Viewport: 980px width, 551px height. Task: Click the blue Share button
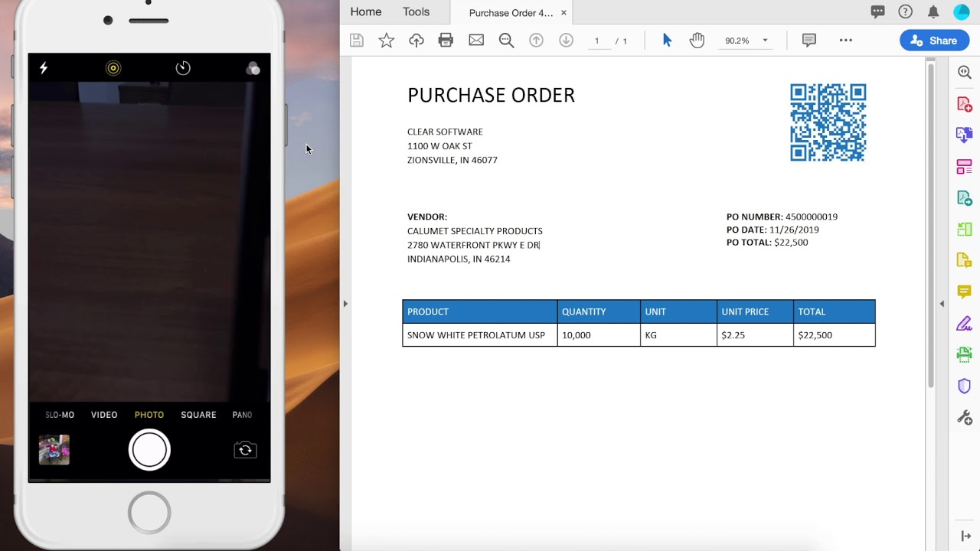[935, 41]
